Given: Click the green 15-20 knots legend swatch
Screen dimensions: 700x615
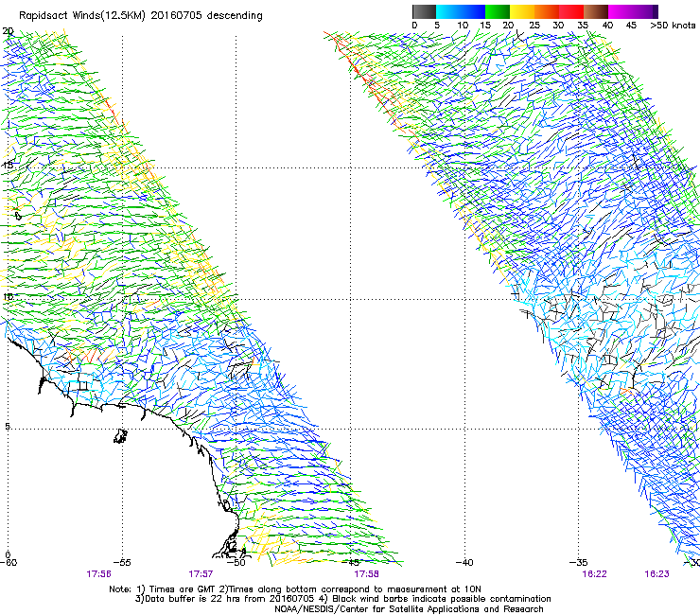Looking at the screenshot, I should (498, 11).
